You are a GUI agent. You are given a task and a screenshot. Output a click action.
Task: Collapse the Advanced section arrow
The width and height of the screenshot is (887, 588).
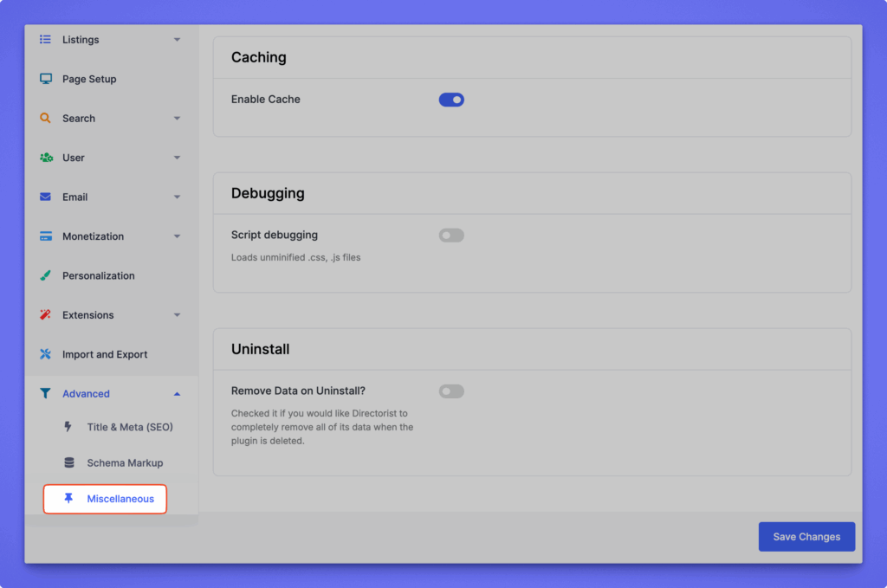tap(177, 394)
